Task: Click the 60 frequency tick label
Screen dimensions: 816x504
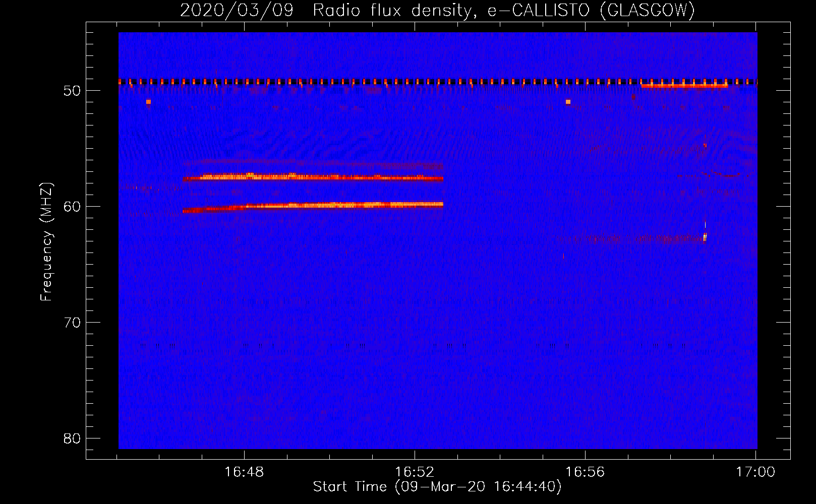Action: [x=72, y=207]
